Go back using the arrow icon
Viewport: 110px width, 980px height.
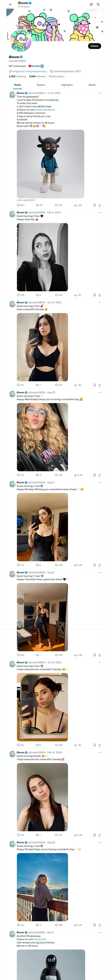pos(11,5)
